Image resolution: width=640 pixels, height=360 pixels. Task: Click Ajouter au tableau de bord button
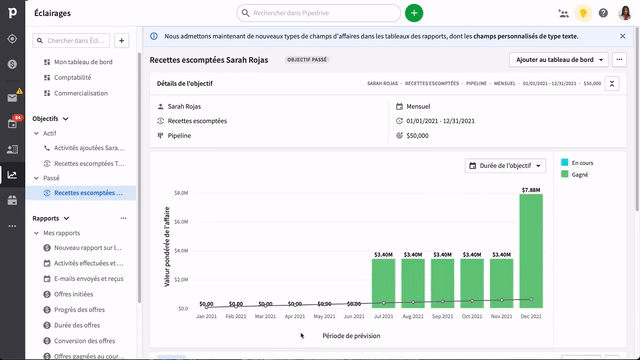click(559, 60)
